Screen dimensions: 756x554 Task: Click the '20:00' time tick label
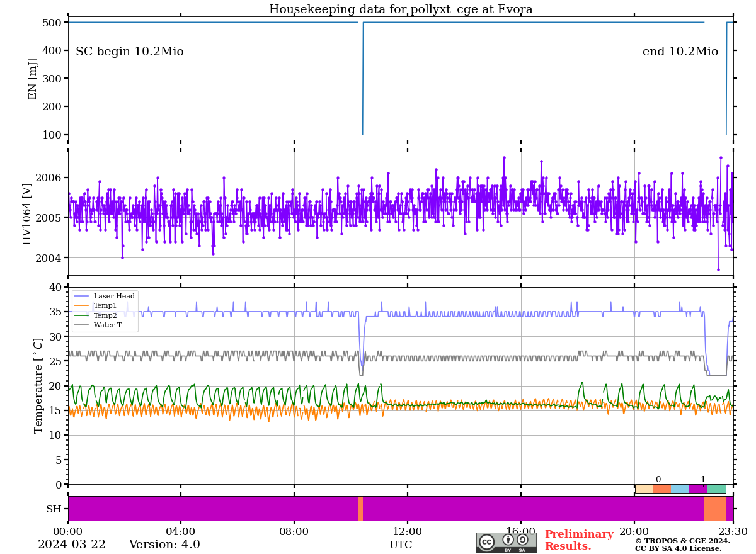coord(634,531)
